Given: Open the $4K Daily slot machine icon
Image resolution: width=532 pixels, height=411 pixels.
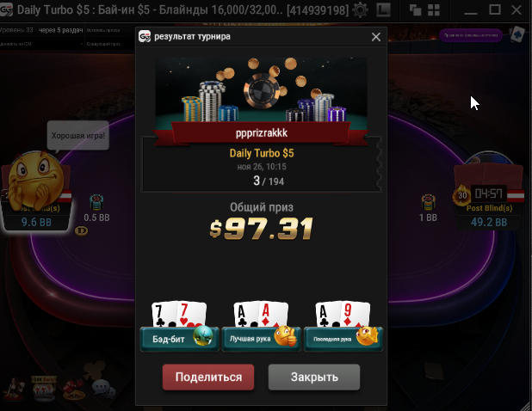Looking at the screenshot, I should 44,389.
